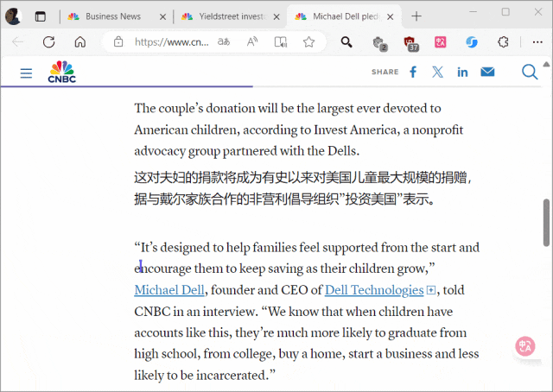553x392 pixels.
Task: Click the pink floating translate button
Action: point(525,346)
